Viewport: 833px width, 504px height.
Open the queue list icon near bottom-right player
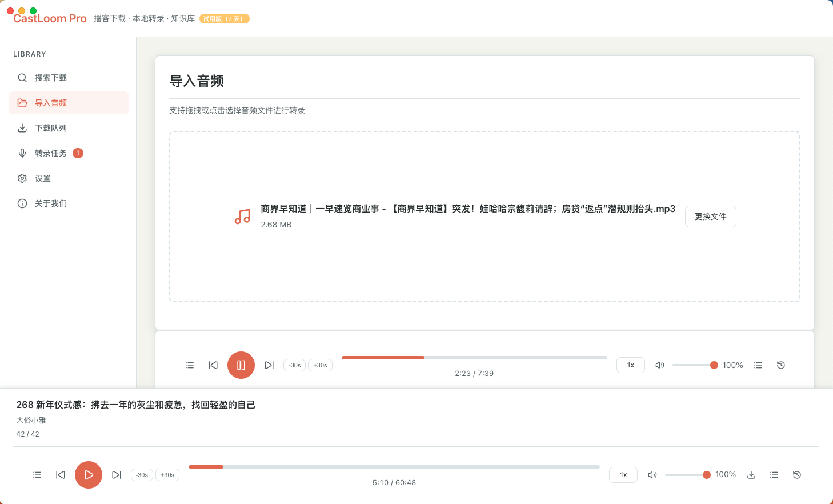point(774,474)
